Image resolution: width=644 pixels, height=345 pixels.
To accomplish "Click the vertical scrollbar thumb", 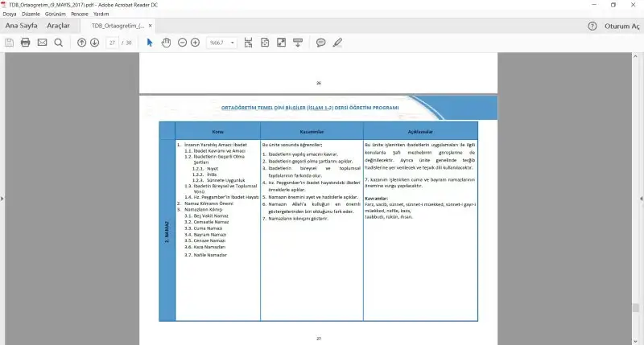I will pyautogui.click(x=636, y=308).
